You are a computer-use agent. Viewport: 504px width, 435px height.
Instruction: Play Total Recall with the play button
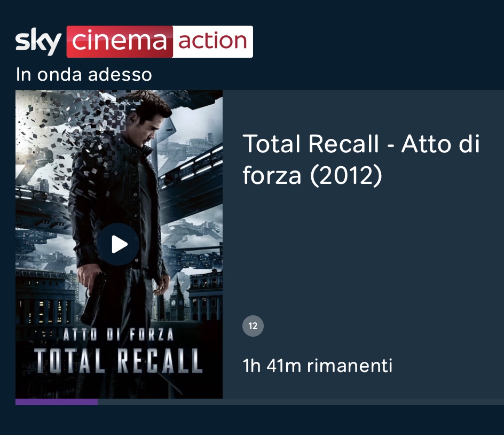tap(118, 244)
